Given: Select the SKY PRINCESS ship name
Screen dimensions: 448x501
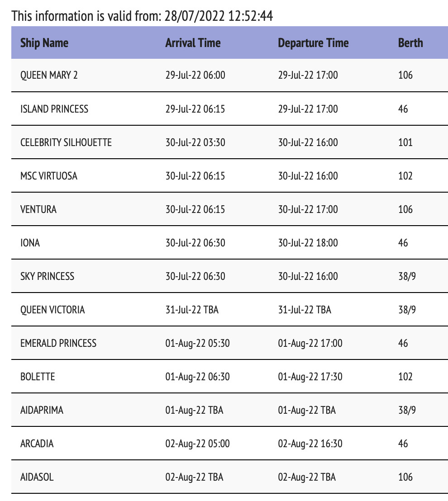Looking at the screenshot, I should coord(47,276).
